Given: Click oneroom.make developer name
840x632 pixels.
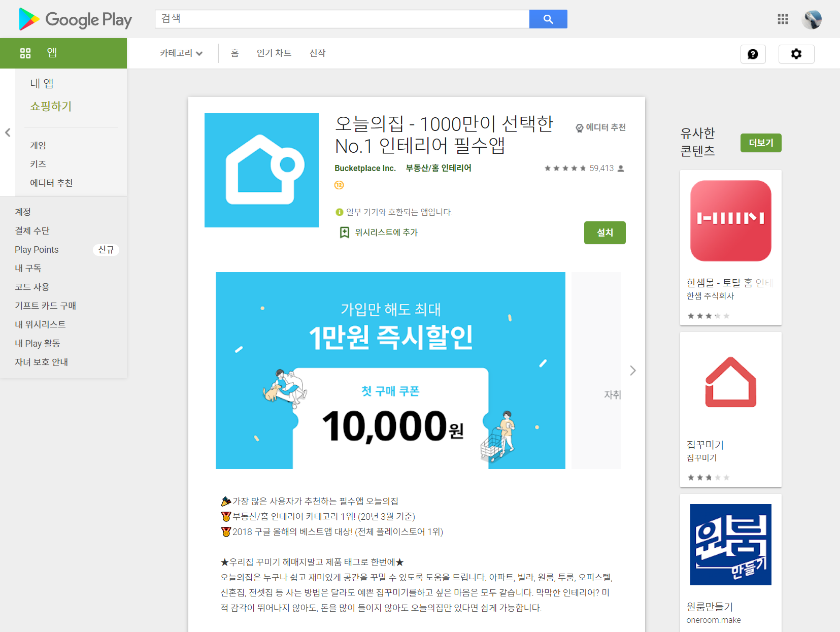Looking at the screenshot, I should 714,620.
